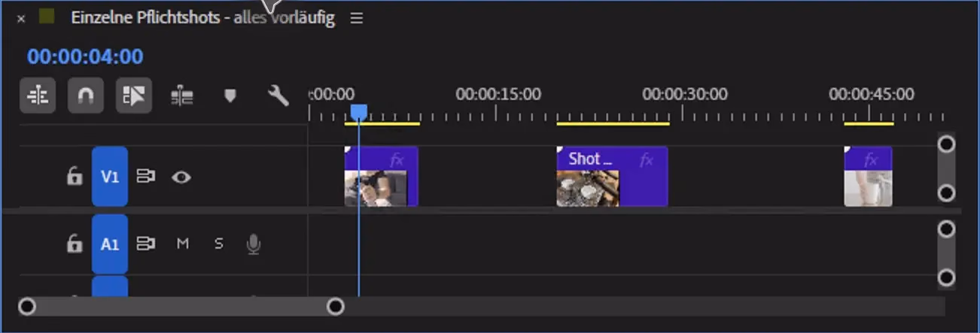The height and width of the screenshot is (333, 980).
Task: Toggle sync lock on V1 track
Action: tap(146, 177)
